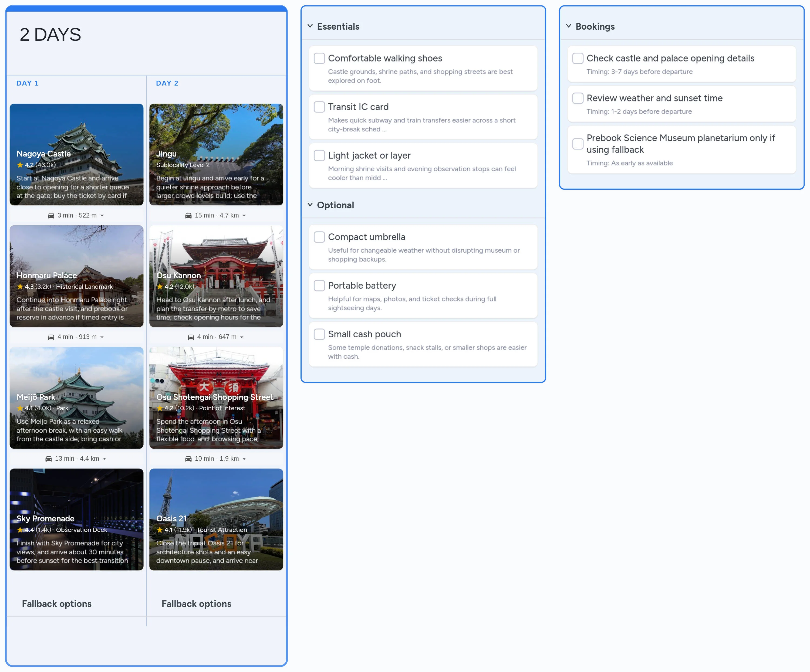Image resolution: width=810 pixels, height=672 pixels.
Task: Click the car icon beside 10 min 1.9 km
Action: (x=189, y=459)
